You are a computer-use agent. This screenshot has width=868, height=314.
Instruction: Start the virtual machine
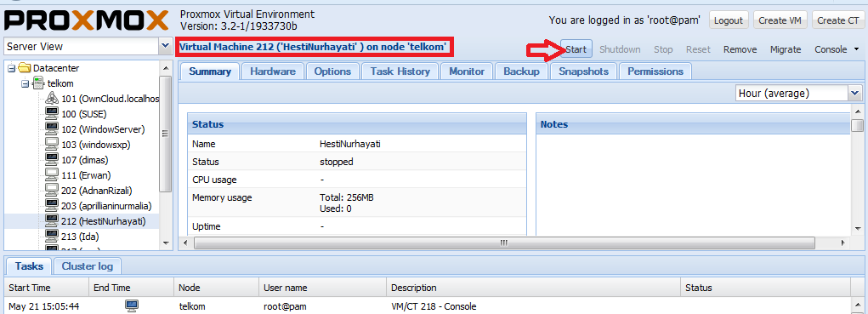click(x=576, y=49)
